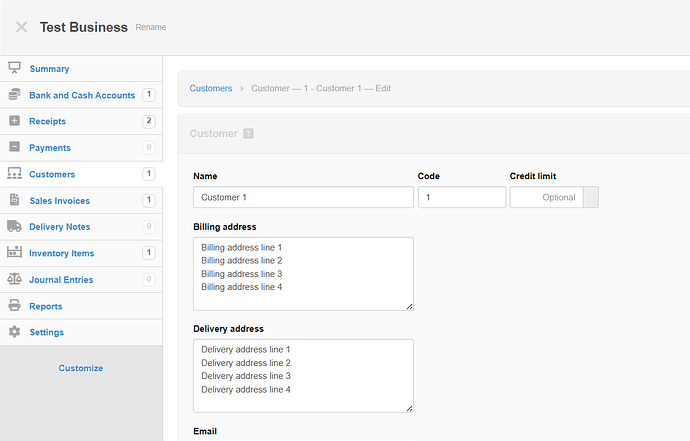Open the Reports section

click(45, 306)
